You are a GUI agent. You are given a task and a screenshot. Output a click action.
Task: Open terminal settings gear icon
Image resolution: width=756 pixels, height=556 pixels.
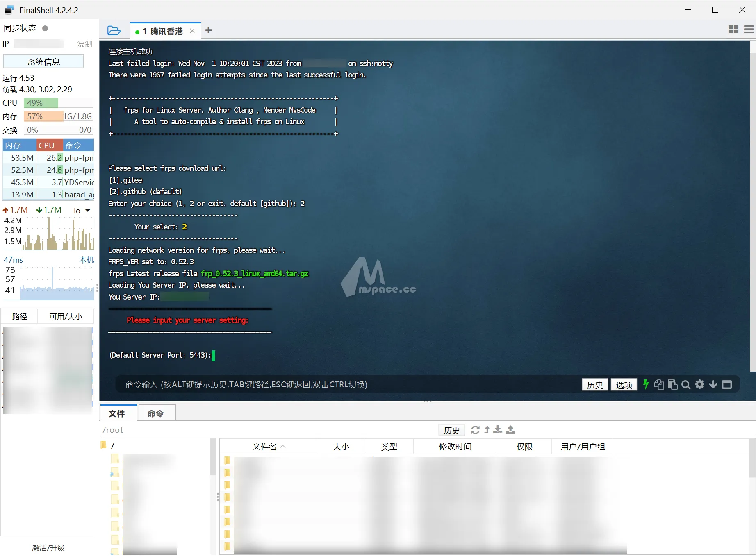click(x=700, y=384)
